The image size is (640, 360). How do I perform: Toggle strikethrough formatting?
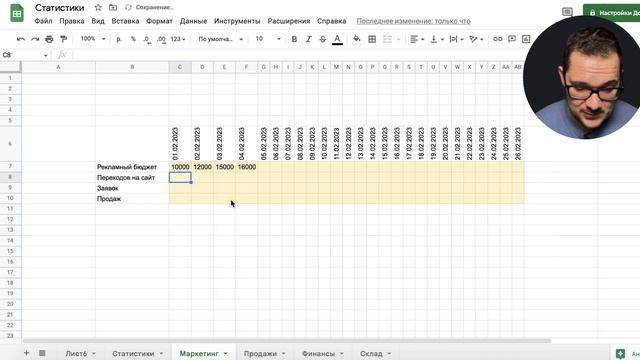point(322,39)
